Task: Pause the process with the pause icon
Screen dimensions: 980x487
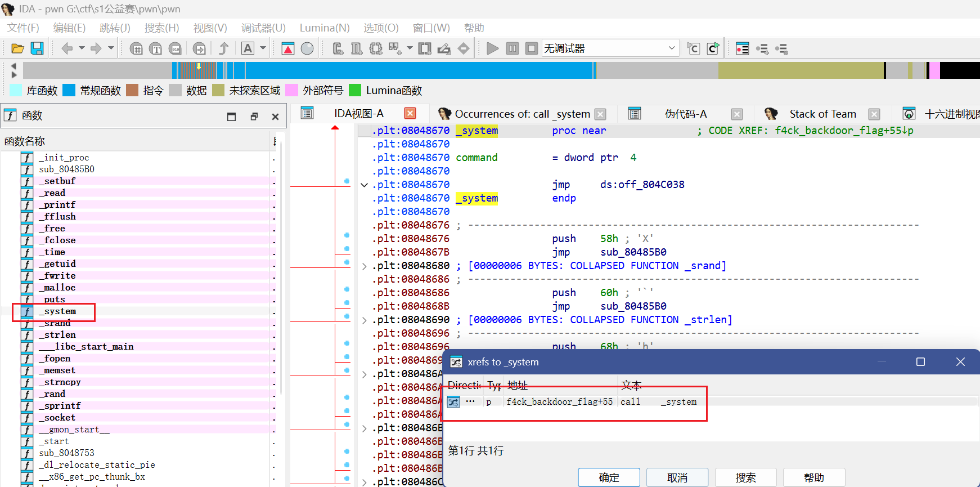Action: [512, 48]
